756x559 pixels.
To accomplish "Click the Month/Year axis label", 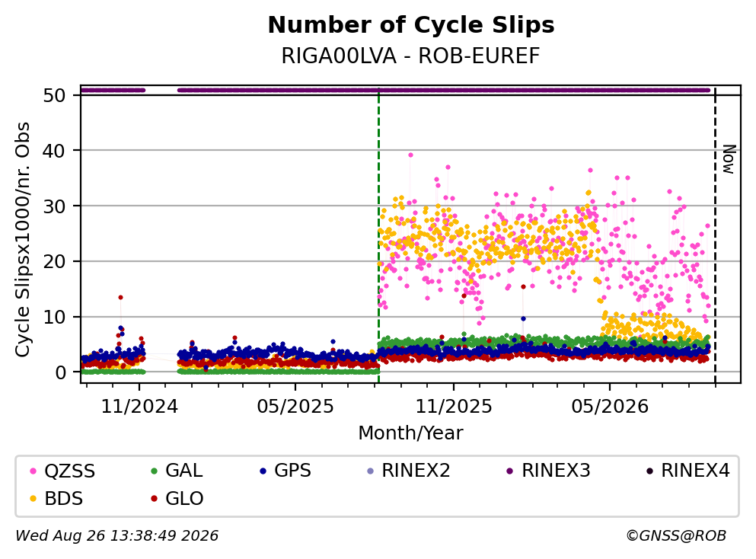I will (x=410, y=433).
